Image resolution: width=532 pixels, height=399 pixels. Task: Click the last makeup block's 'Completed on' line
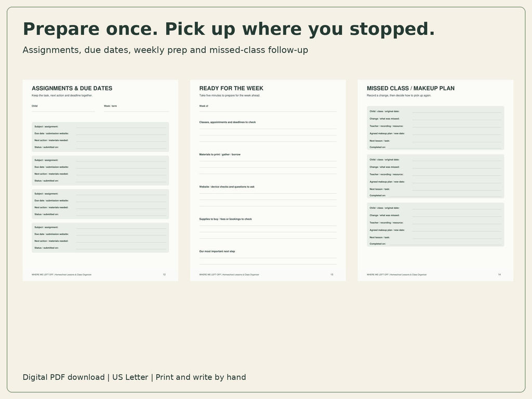click(435, 244)
